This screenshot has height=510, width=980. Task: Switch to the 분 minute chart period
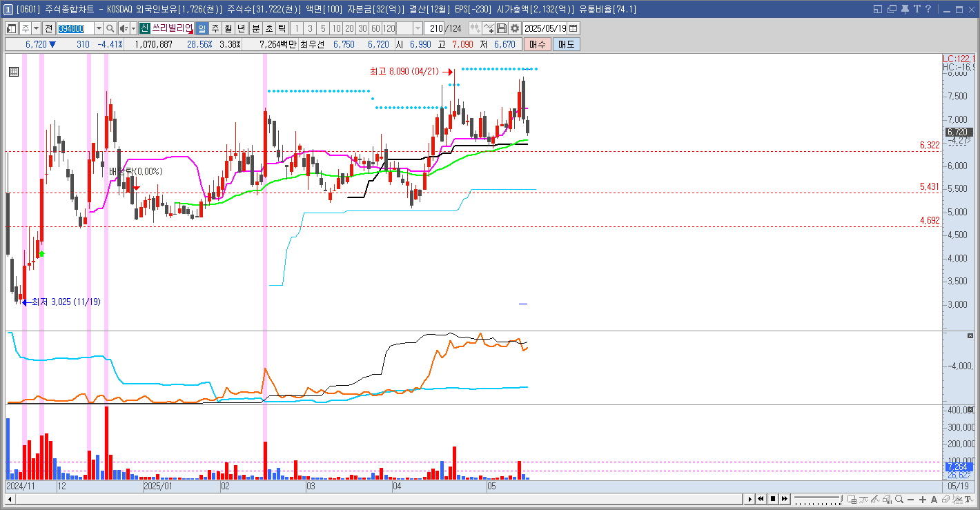(x=255, y=28)
